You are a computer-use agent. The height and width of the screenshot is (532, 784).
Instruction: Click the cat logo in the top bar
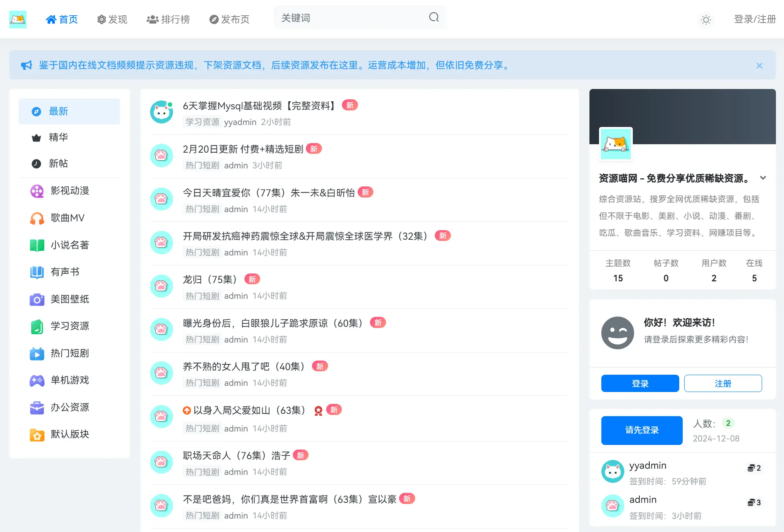click(18, 19)
